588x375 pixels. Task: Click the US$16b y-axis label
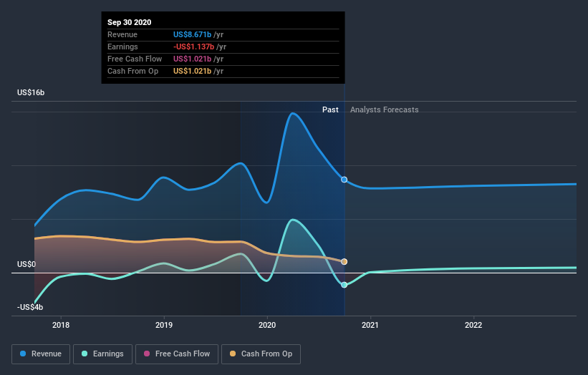click(31, 92)
